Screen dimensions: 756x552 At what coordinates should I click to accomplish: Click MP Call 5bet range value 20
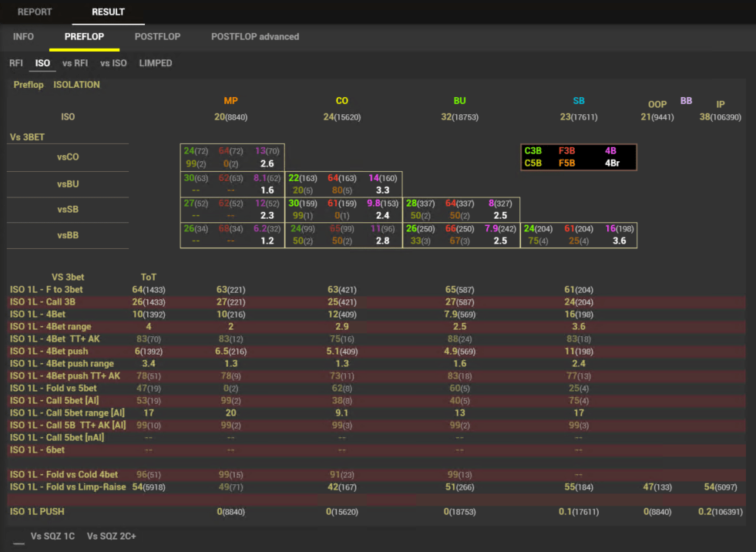click(230, 413)
